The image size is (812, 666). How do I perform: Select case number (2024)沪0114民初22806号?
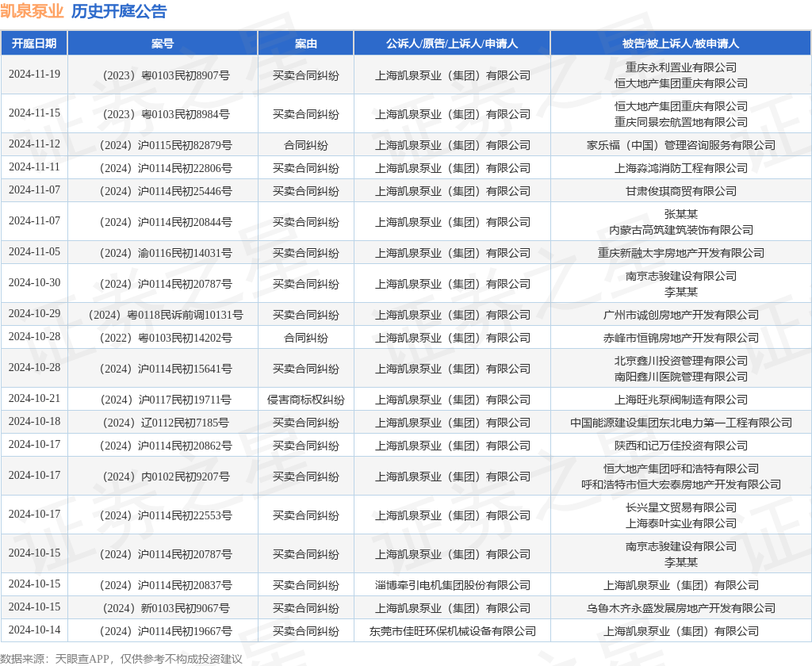click(166, 168)
